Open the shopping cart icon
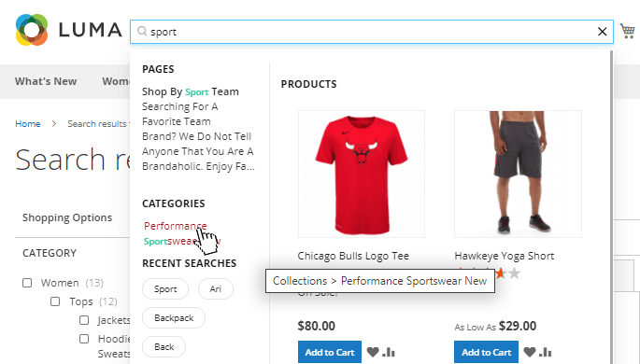Screen dimensions: 640x364 628,31
